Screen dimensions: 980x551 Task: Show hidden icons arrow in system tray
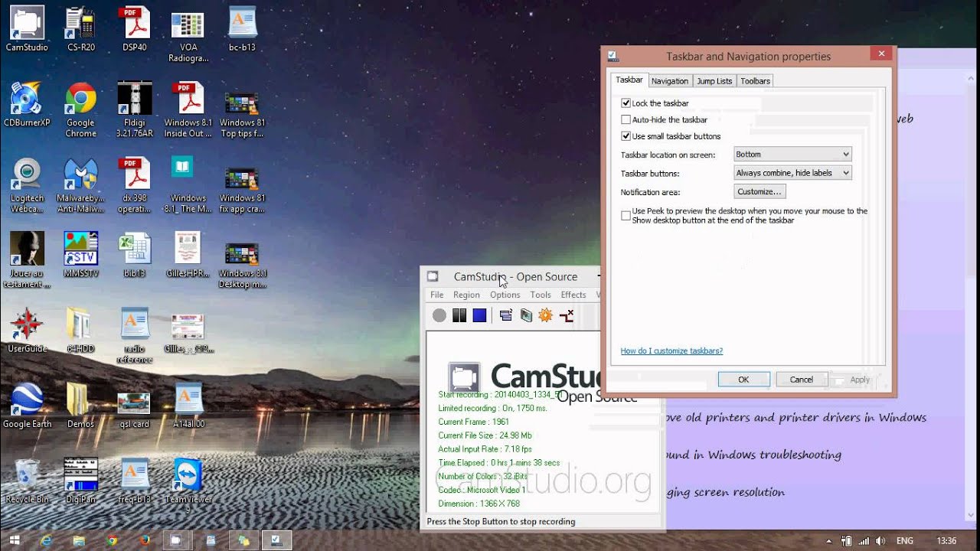(829, 541)
